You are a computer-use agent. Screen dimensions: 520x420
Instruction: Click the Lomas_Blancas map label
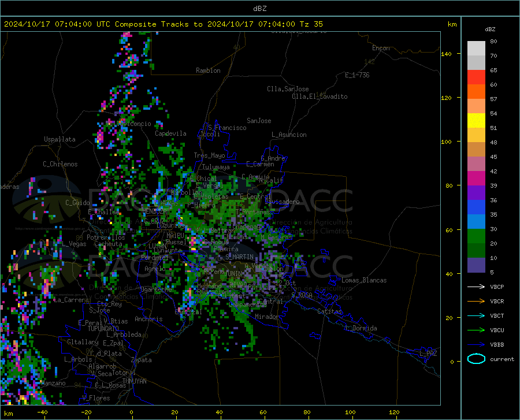tap(364, 280)
